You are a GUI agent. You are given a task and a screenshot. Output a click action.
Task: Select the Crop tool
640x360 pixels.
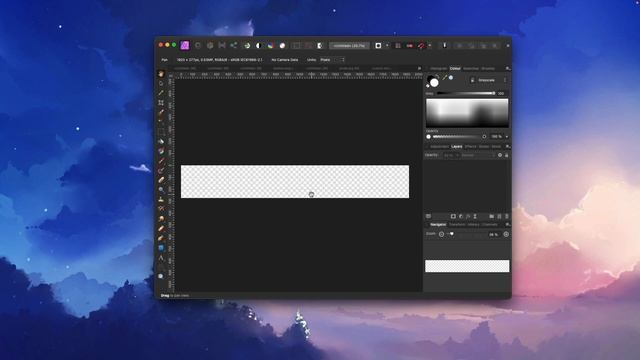pyautogui.click(x=161, y=103)
